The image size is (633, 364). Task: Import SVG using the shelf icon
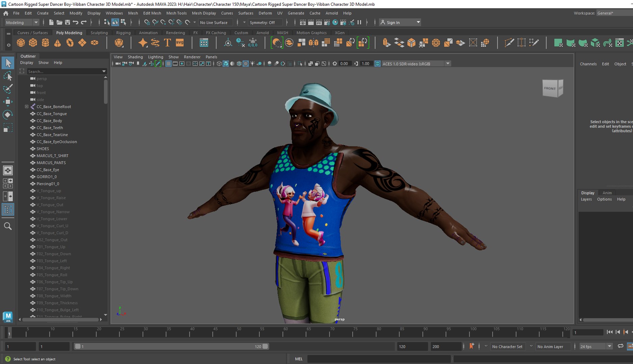tap(180, 43)
